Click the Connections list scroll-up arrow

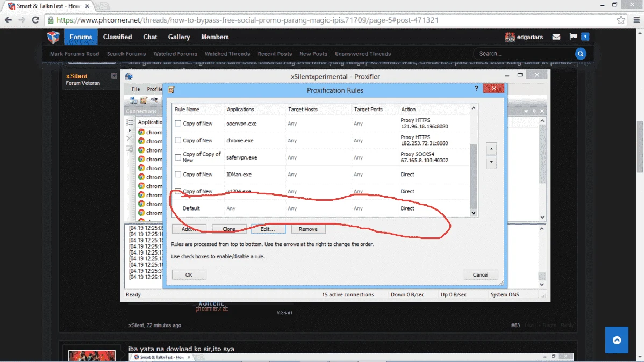(x=542, y=121)
